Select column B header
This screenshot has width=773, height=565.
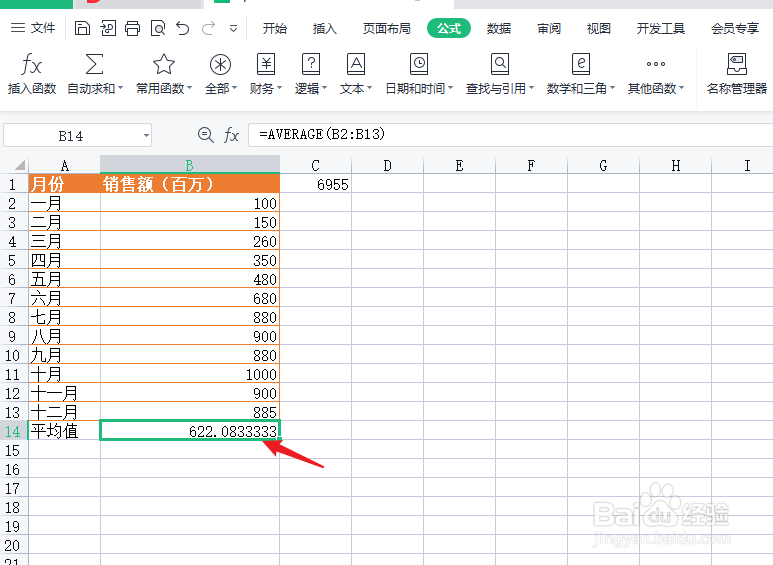190,165
